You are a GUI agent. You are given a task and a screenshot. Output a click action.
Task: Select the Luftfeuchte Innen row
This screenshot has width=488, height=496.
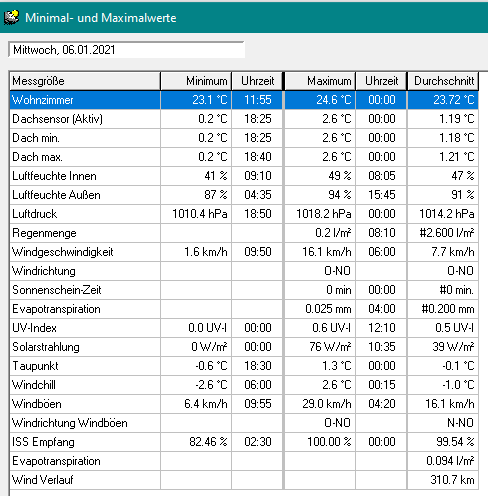[244, 176]
